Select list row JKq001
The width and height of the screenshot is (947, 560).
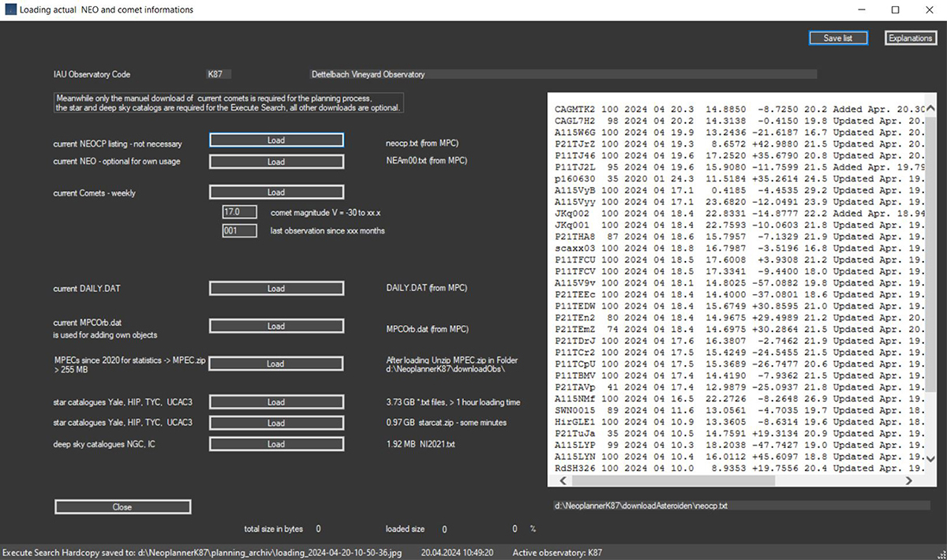coord(740,225)
